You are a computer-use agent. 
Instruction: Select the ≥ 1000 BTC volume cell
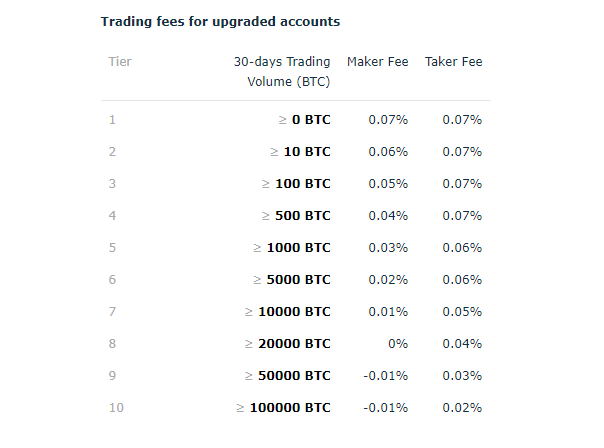[292, 248]
